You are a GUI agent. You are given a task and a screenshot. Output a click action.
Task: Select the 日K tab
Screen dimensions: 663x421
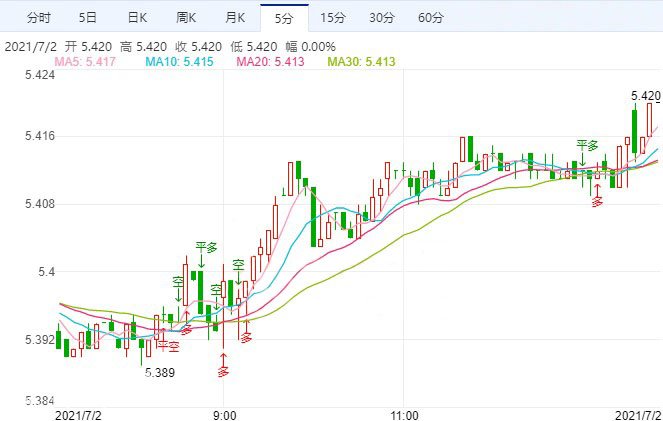(137, 18)
